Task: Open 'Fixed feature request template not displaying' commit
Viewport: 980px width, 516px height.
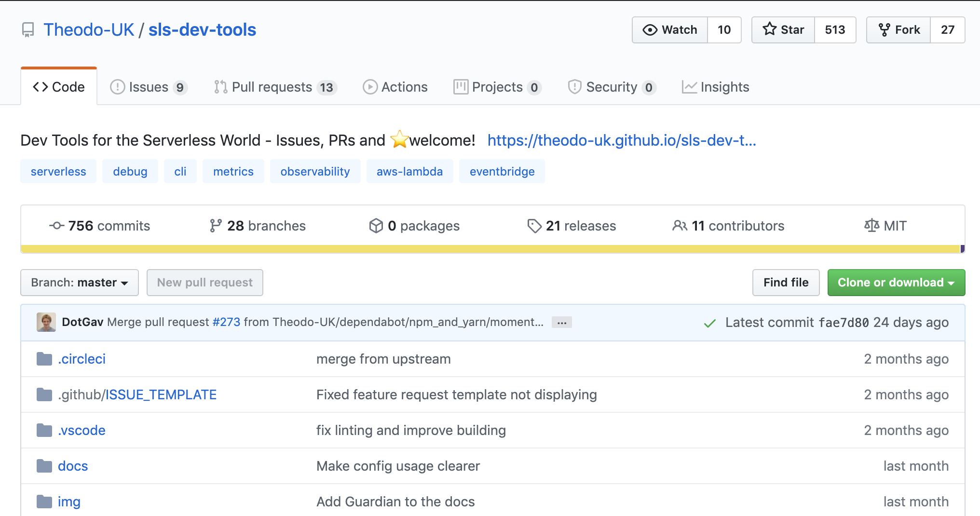Action: (x=457, y=394)
